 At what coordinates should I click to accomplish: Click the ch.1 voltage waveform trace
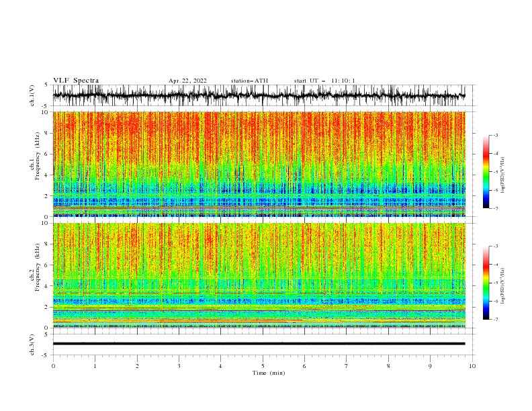click(x=259, y=95)
